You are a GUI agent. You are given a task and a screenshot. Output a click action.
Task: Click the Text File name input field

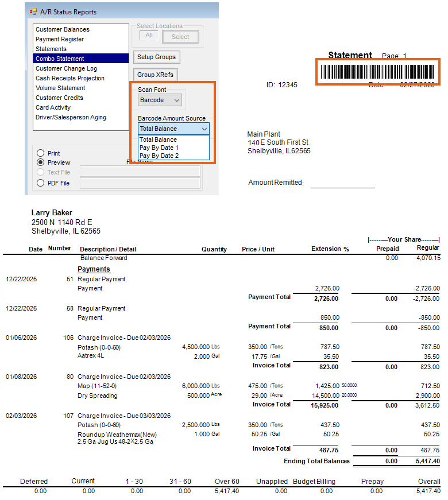point(140,171)
